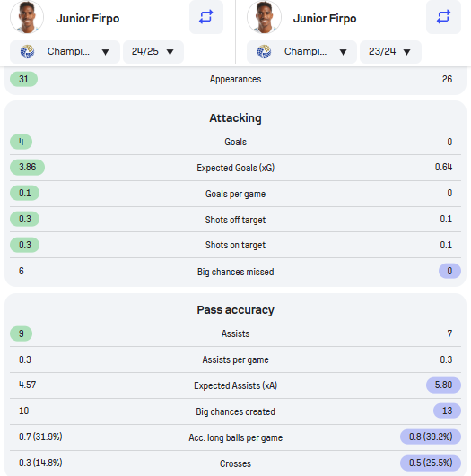Expand the 23/24 season dropdown
This screenshot has height=476, width=471.
[x=390, y=52]
